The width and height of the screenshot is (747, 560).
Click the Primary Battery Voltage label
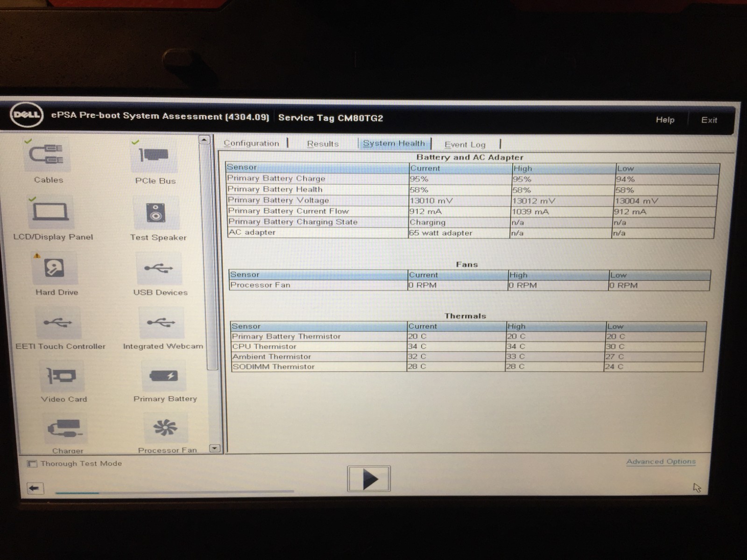point(278,200)
